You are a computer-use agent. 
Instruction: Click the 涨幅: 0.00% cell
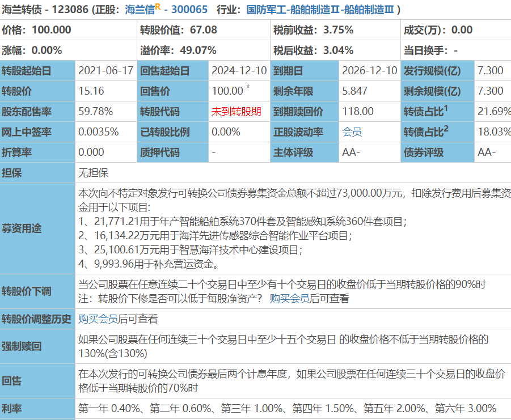[x=69, y=50]
